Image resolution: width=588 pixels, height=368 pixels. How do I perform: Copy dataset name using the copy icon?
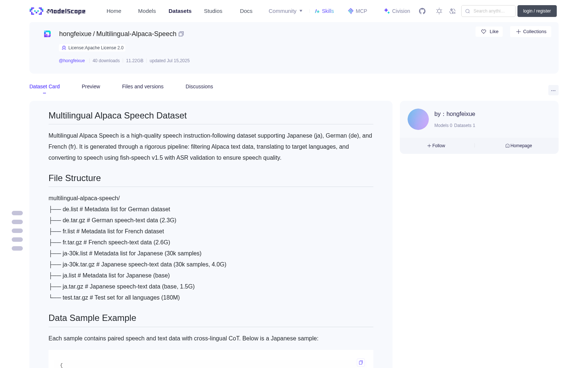181,34
